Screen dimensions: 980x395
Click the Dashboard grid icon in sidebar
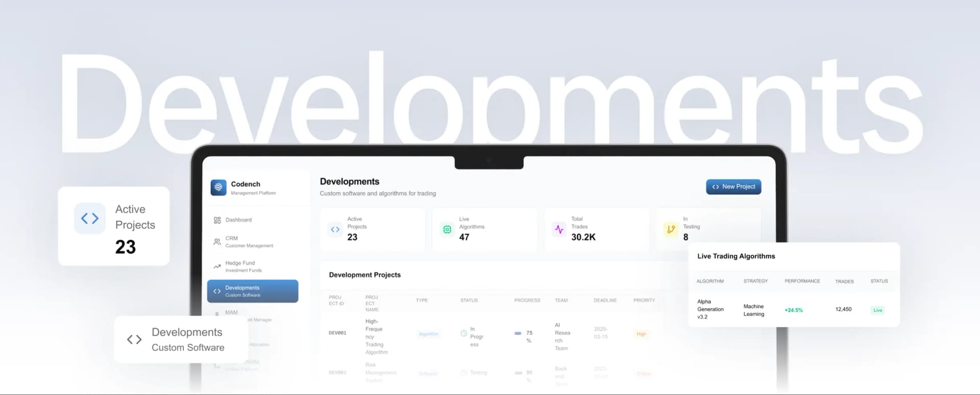click(217, 220)
